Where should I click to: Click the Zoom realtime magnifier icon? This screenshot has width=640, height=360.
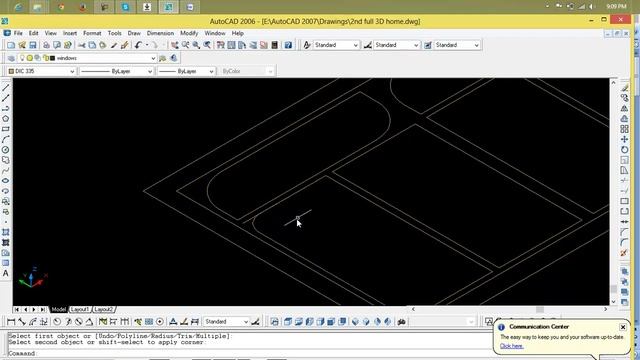point(185,45)
